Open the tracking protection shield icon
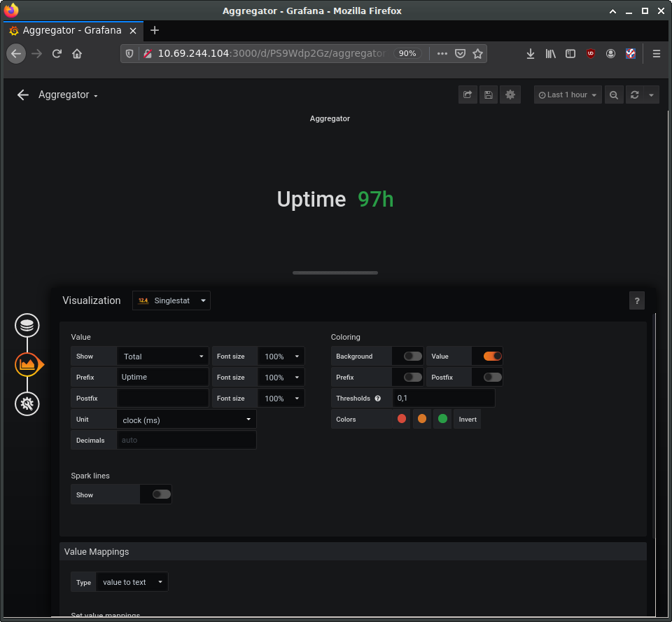 129,54
